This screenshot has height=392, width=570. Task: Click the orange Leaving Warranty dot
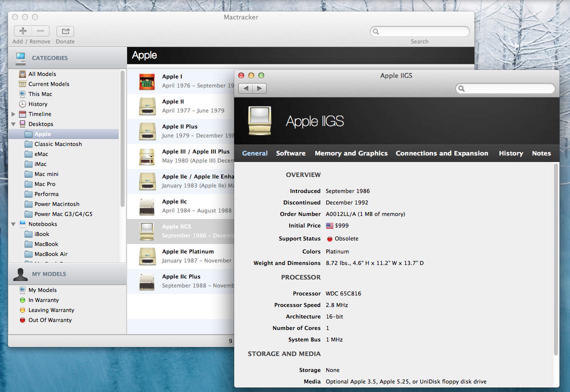(22, 310)
